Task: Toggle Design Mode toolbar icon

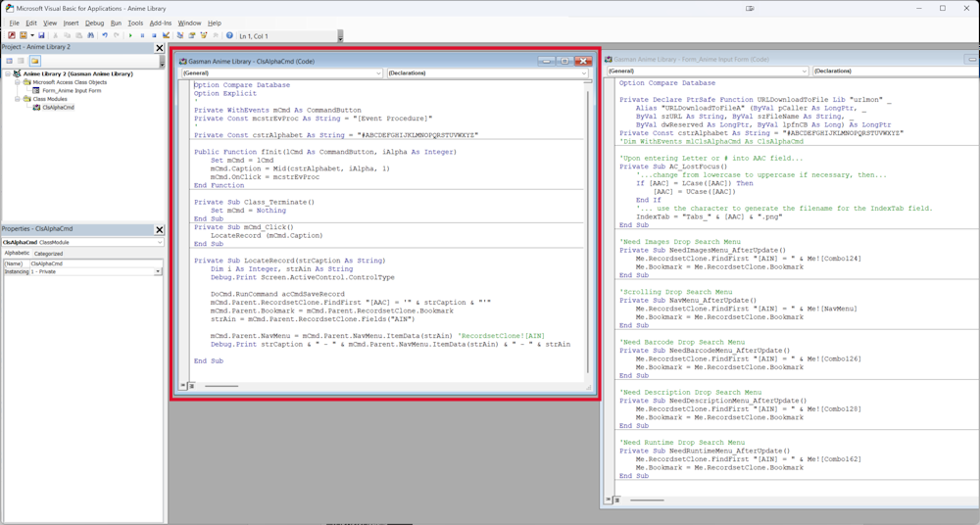Action: tap(166, 35)
